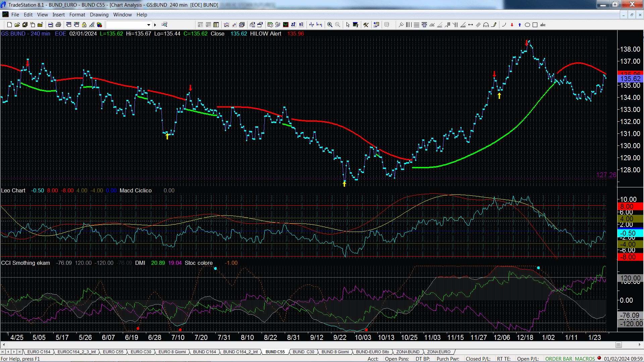Screen dimensions: 644x362
Task: Click the 'Macd Ciclico' indicator label
Action: (136, 190)
